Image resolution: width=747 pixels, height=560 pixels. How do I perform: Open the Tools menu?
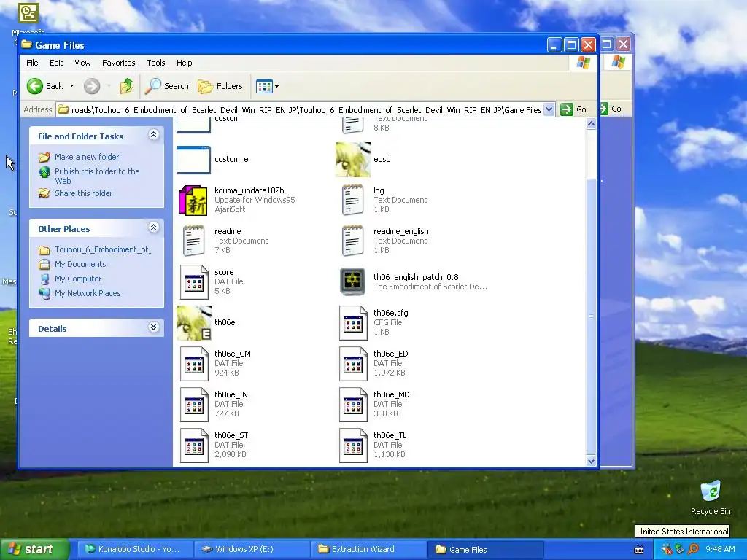(156, 63)
